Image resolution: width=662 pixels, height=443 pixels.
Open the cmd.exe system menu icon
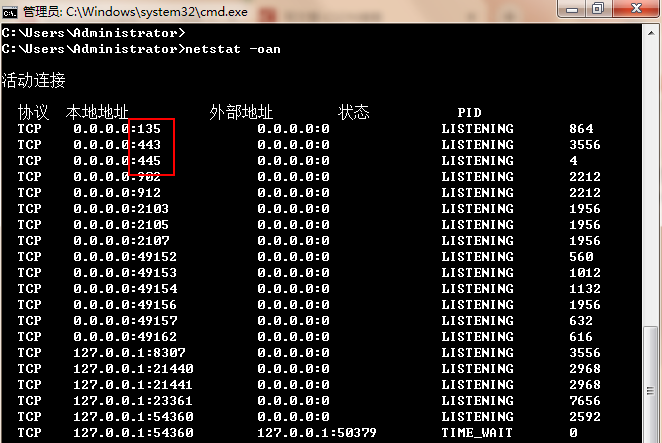tap(9, 13)
